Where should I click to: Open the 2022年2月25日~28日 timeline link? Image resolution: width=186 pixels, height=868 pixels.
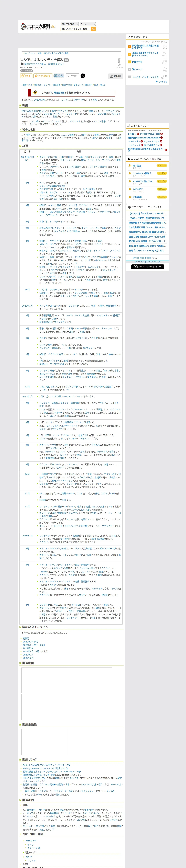click(x=34, y=645)
